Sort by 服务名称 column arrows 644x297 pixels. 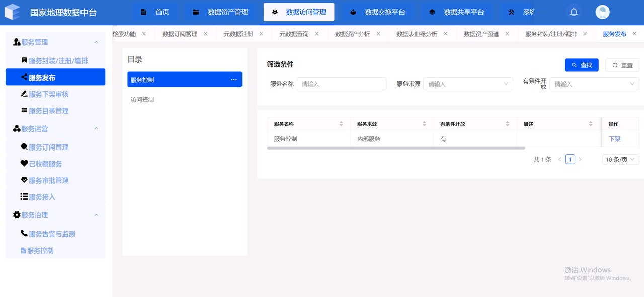pos(341,124)
